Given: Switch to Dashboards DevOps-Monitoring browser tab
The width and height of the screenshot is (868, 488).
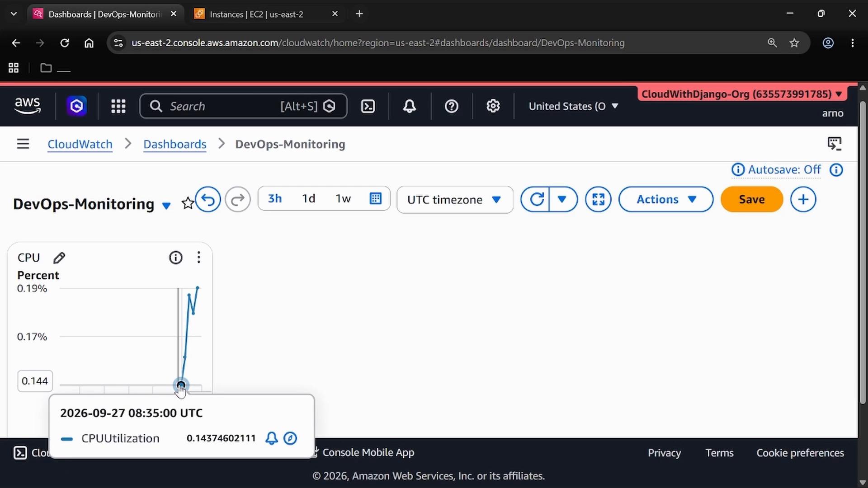Looking at the screenshot, I should point(105,14).
